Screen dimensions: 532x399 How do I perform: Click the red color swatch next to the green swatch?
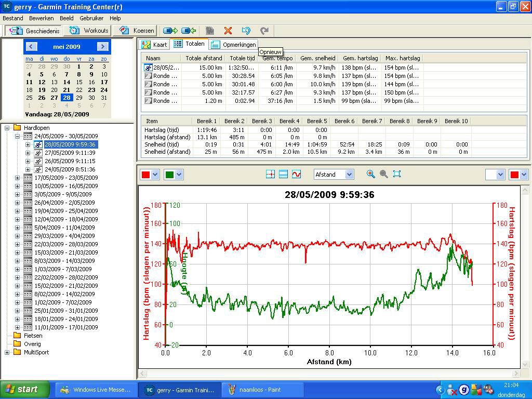coord(145,175)
